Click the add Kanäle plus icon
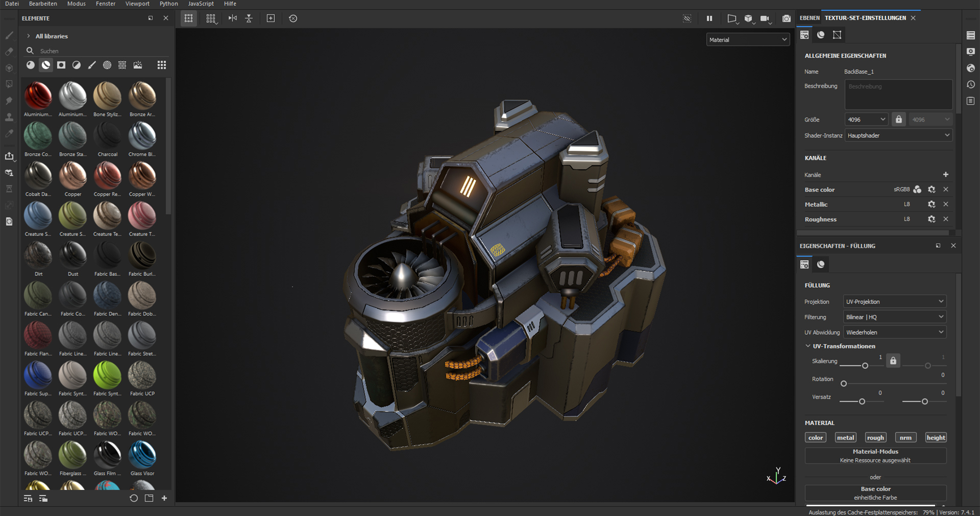Viewport: 980px width, 516px height. click(945, 175)
